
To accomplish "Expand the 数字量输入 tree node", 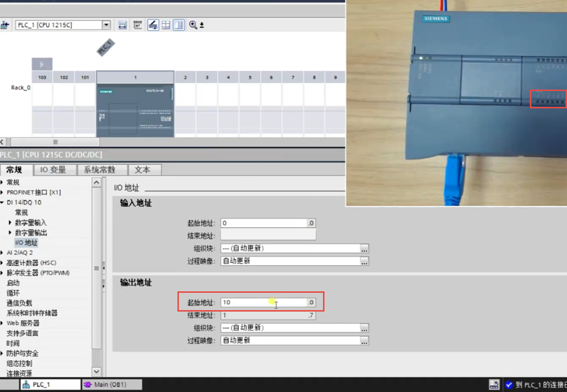I will [x=10, y=223].
